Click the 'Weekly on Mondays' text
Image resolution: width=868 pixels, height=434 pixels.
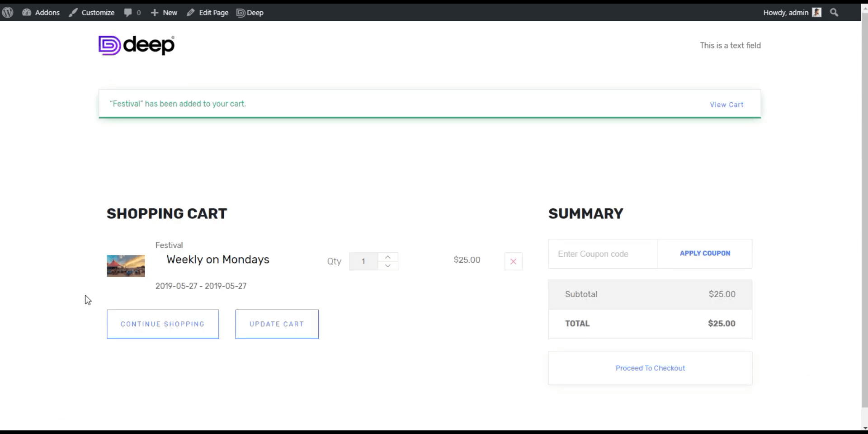coord(218,259)
